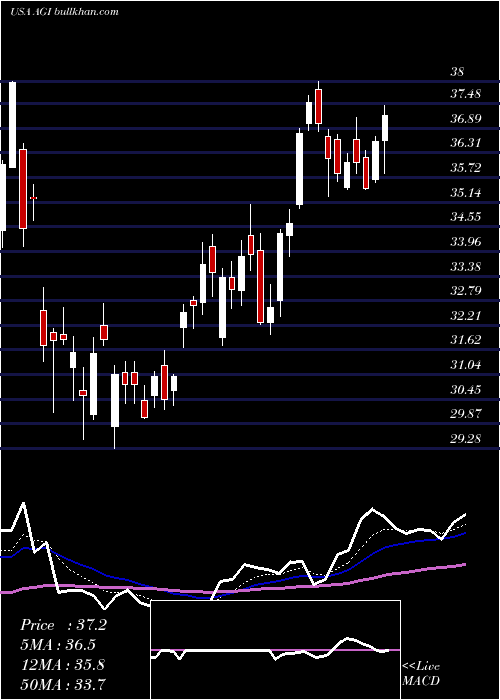
Task: Click the price axis label 34.55
Action: click(x=466, y=217)
